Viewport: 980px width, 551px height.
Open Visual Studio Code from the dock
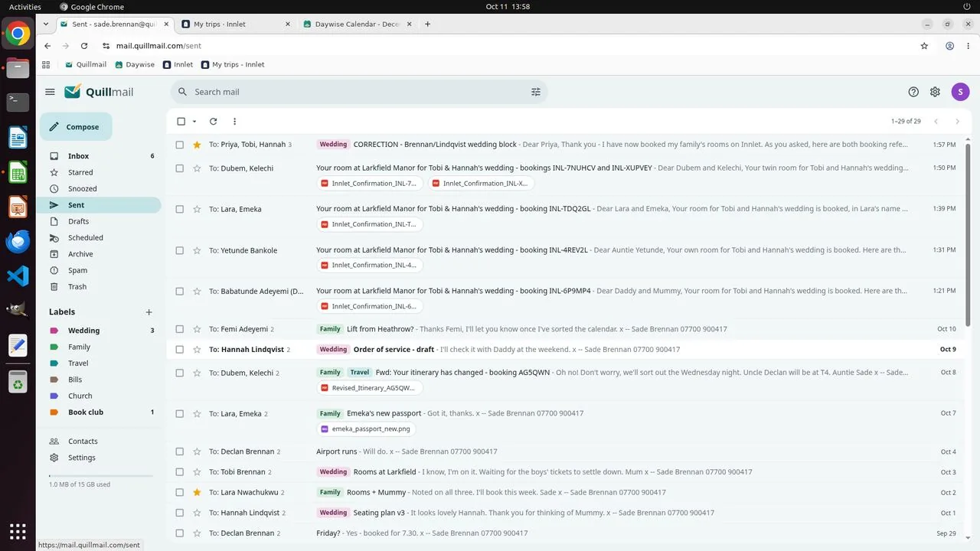(18, 275)
